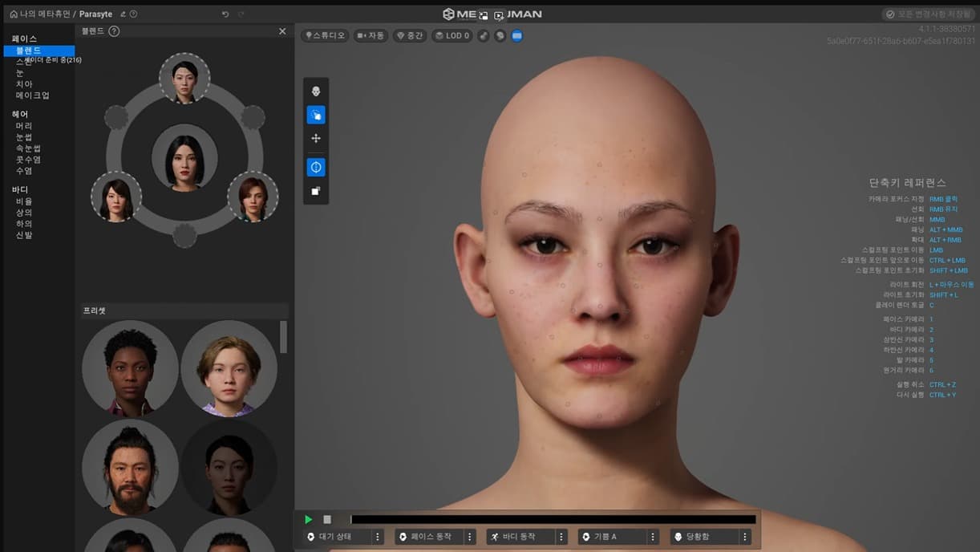980x552 pixels.
Task: Activate the blend tool in viewport toolbar
Action: click(316, 115)
